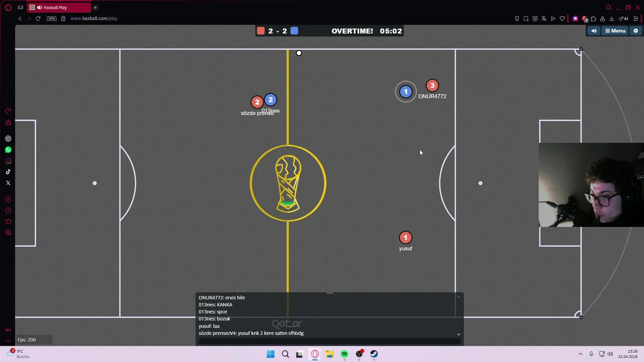Click chat message '013nes: KANKA'

tap(215, 305)
